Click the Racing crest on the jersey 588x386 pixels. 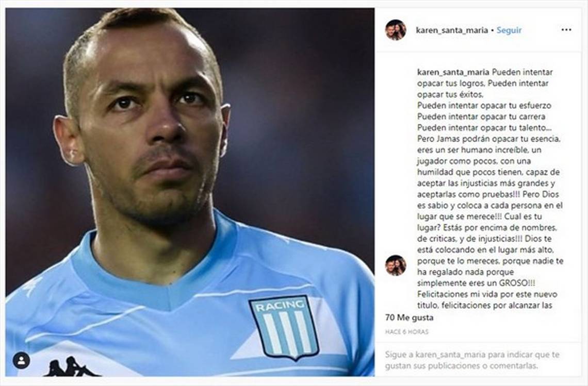tap(284, 327)
